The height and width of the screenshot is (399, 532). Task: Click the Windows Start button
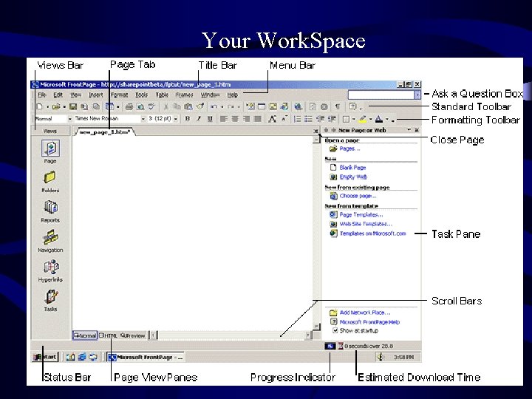[x=45, y=357]
